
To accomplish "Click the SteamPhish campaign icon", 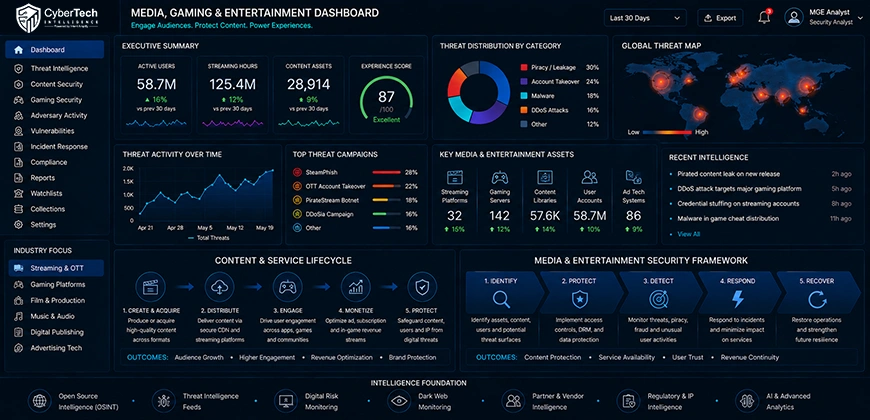I will coord(296,173).
